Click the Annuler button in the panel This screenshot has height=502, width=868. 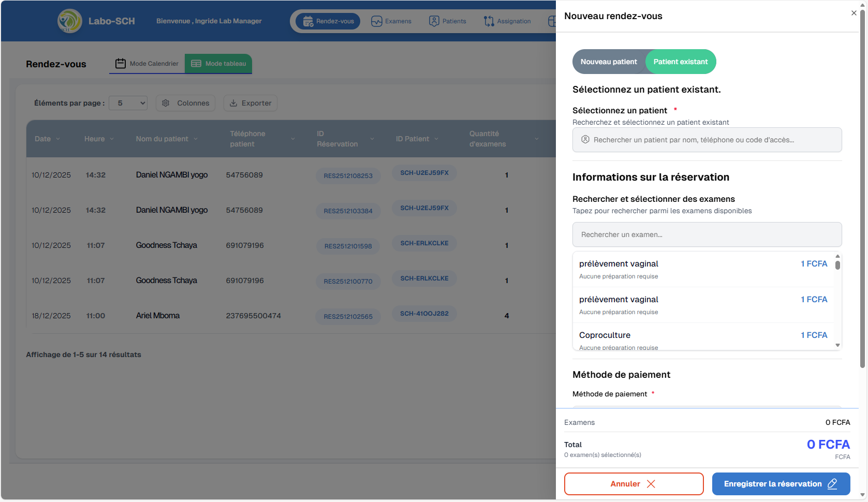(634, 483)
